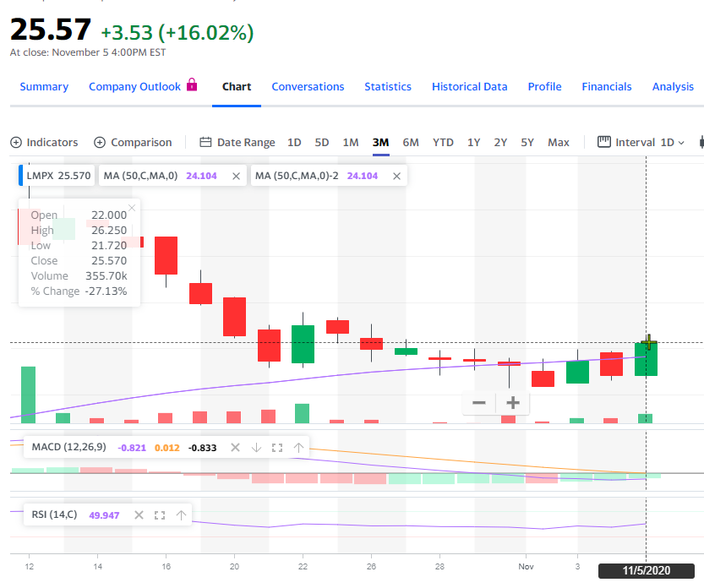Switch to the Statistics tab
Screen dimensions: 704x588
(x=387, y=86)
